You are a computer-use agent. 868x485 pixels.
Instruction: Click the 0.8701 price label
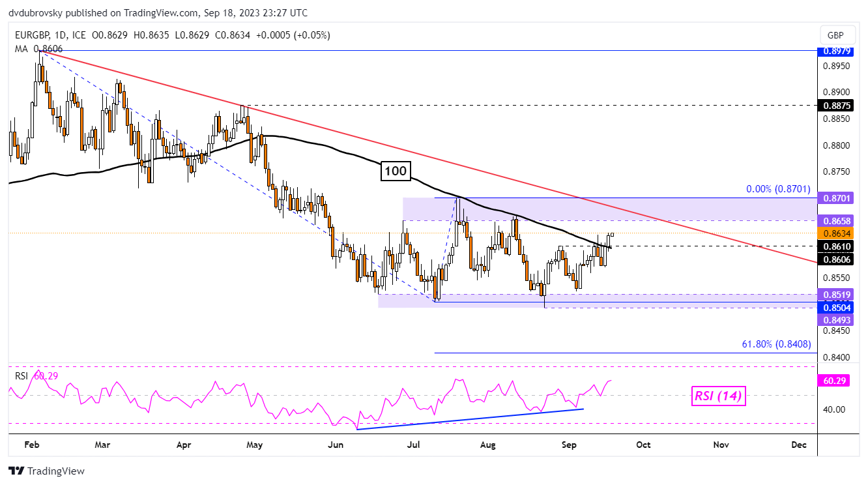coord(835,198)
